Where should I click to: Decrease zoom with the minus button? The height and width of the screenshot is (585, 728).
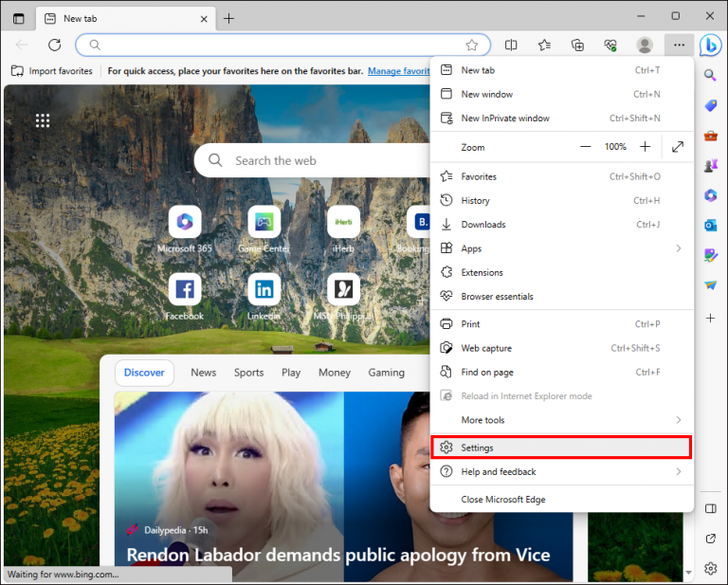pos(586,147)
